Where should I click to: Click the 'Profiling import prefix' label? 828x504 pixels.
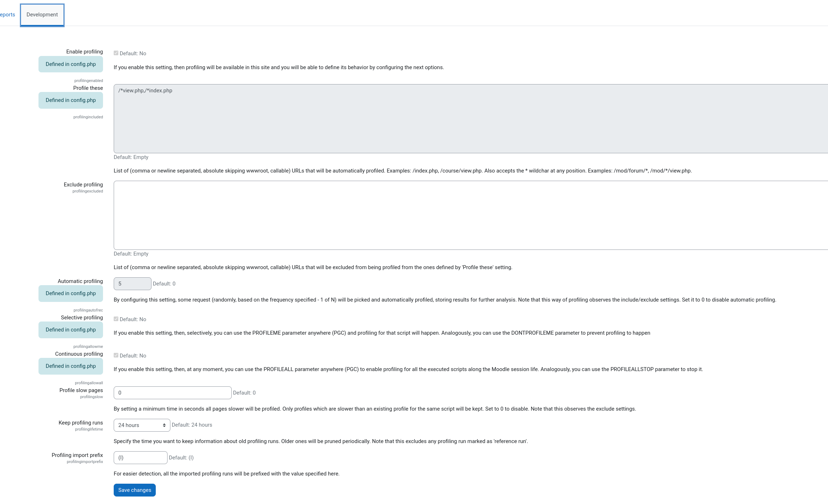coord(77,455)
